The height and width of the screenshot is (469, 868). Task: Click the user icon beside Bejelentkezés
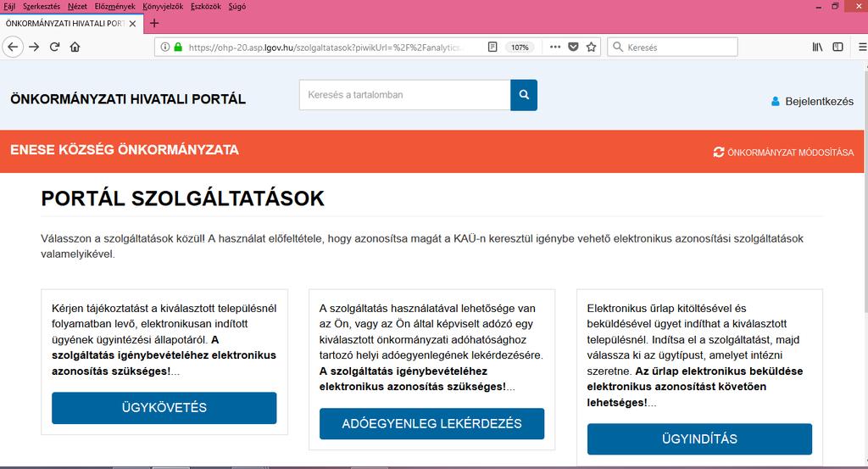[775, 101]
